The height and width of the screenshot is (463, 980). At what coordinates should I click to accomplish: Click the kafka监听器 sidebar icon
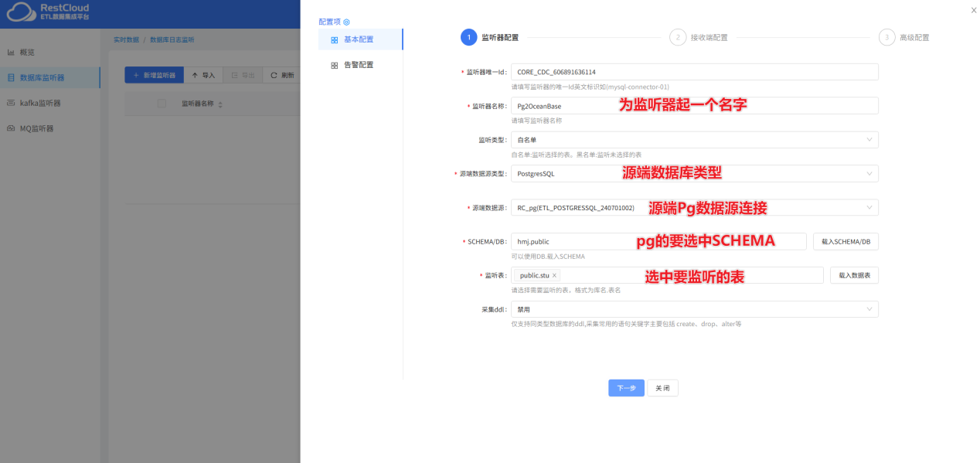pos(11,103)
